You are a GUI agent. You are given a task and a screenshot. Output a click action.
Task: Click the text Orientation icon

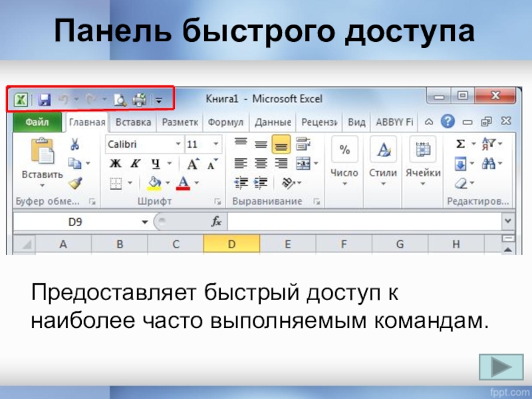289,184
